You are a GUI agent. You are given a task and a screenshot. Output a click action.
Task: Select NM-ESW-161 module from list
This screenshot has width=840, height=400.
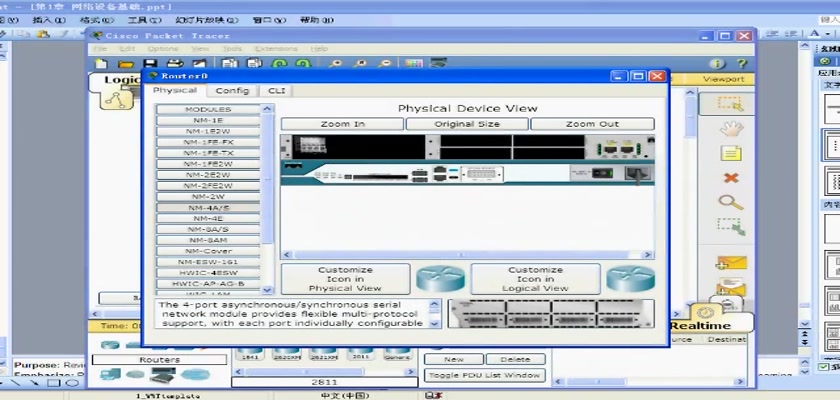[208, 262]
